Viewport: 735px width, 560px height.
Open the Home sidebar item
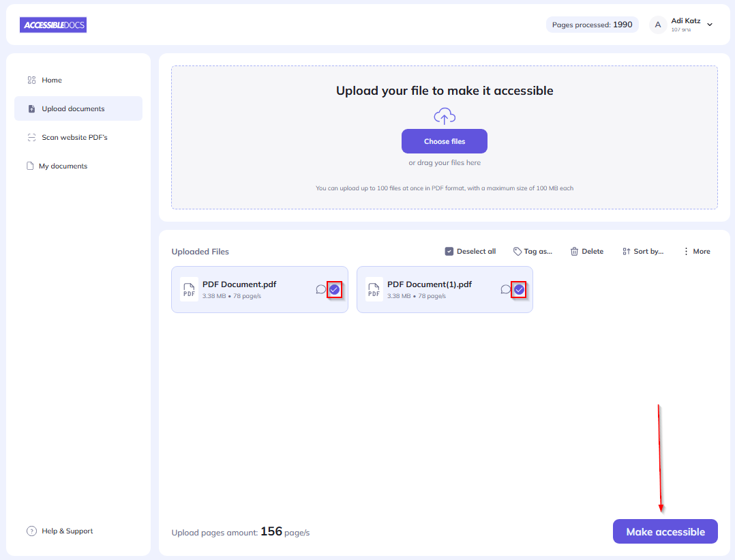pyautogui.click(x=51, y=80)
